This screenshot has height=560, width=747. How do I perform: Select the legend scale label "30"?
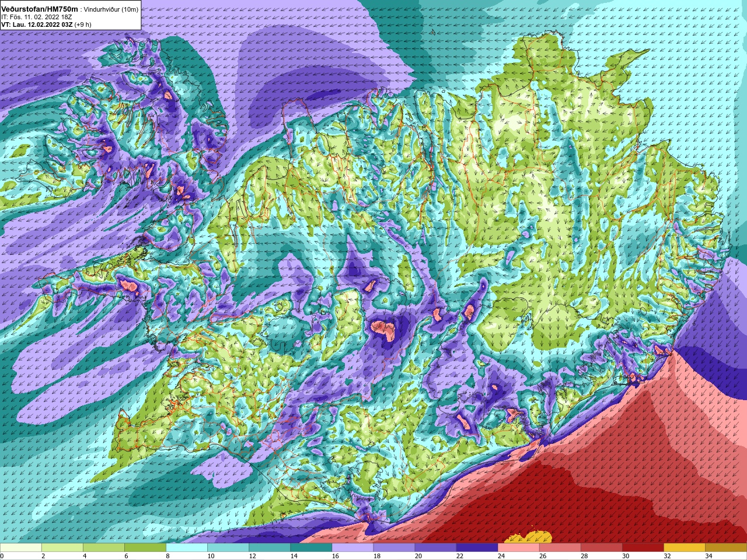(x=625, y=556)
